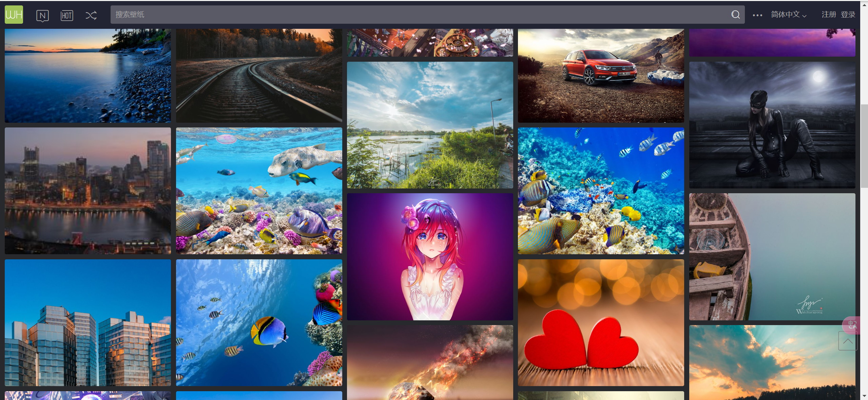Focus the 搜索壁纸 search field

tap(407, 15)
